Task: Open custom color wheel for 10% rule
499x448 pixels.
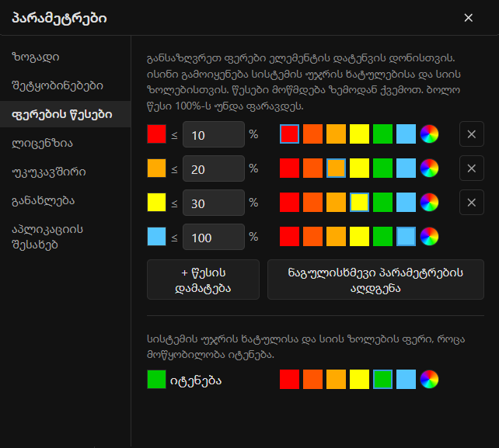Action: [429, 134]
